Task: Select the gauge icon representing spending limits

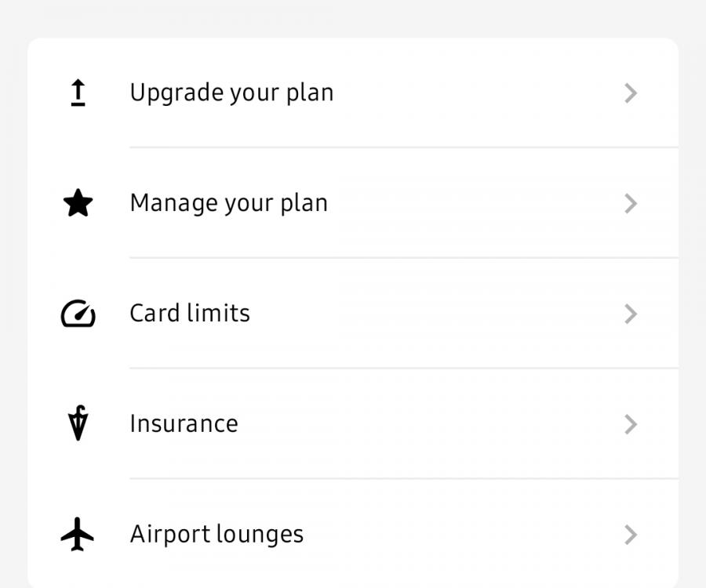Action: pyautogui.click(x=78, y=313)
